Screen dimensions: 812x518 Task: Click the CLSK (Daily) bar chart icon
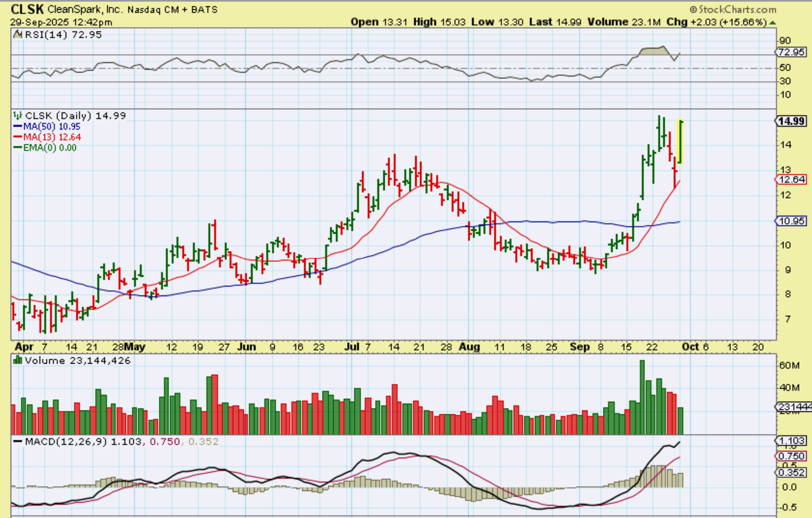click(18, 115)
